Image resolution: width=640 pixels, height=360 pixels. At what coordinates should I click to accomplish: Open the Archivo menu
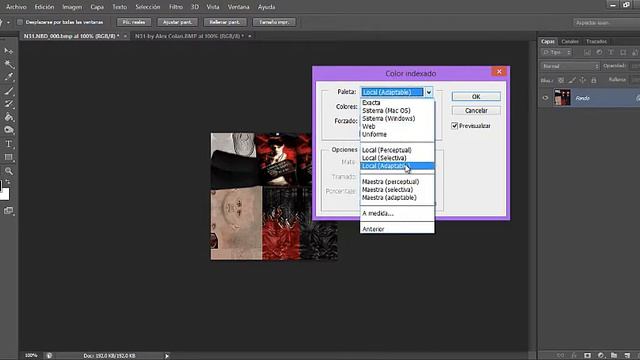[x=16, y=7]
